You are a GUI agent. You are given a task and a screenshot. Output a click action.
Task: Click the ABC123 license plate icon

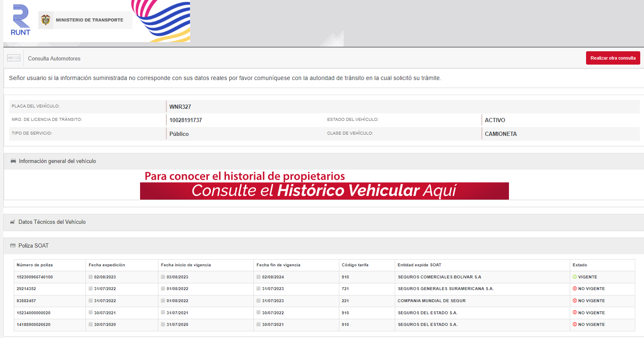[14, 58]
